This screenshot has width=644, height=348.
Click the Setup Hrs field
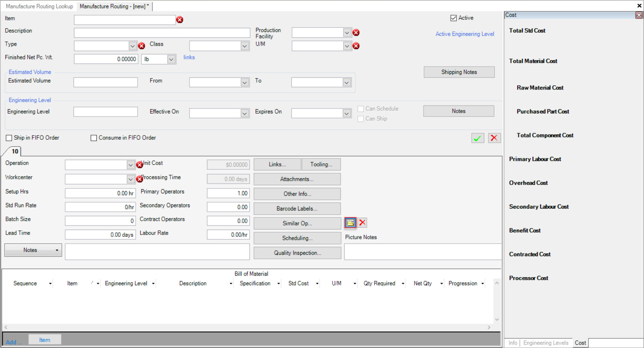100,193
